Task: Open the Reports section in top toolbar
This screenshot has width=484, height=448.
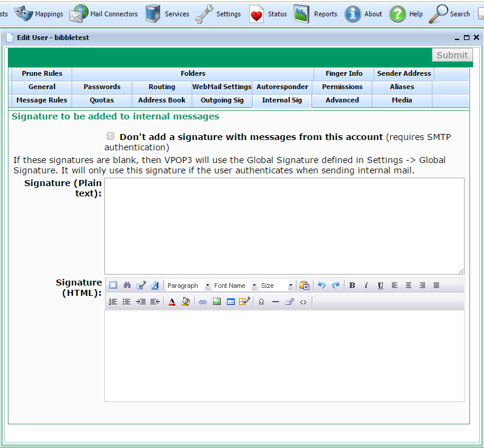Action: pyautogui.click(x=315, y=14)
